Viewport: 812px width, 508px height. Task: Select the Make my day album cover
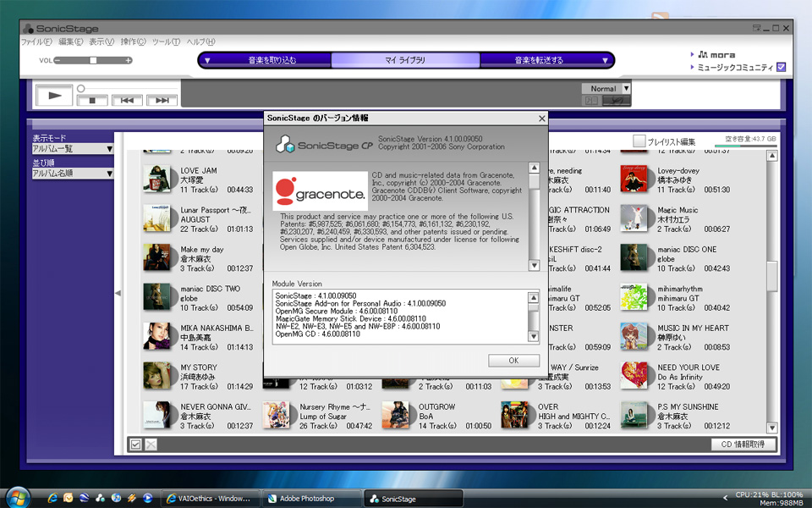(x=156, y=257)
